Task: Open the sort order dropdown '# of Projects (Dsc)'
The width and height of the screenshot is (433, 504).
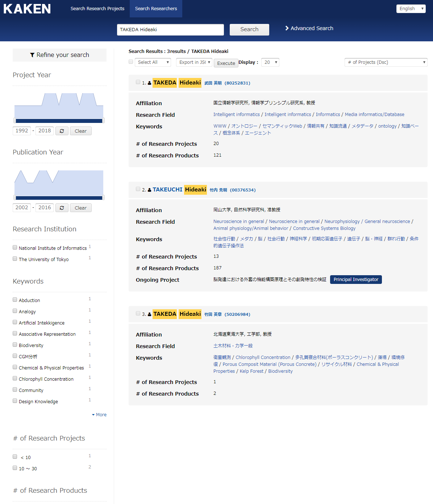Action: pos(386,62)
